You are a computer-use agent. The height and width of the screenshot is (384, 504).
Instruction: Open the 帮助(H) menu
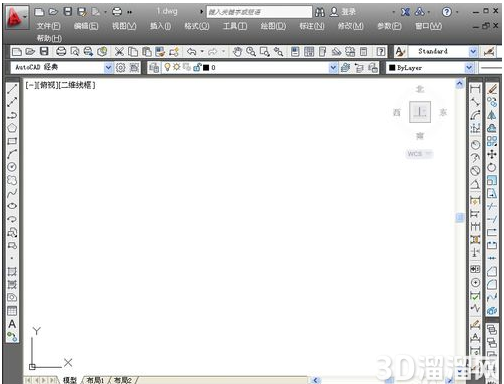49,38
